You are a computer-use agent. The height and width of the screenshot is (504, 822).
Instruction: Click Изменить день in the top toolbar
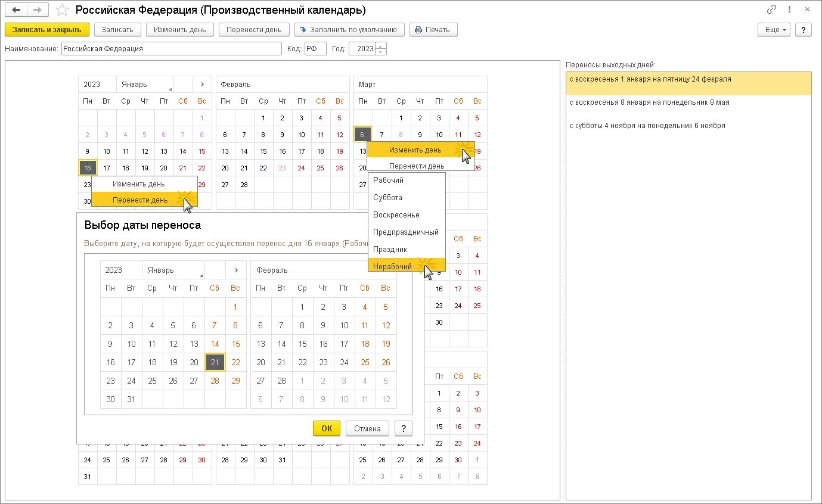coord(179,30)
